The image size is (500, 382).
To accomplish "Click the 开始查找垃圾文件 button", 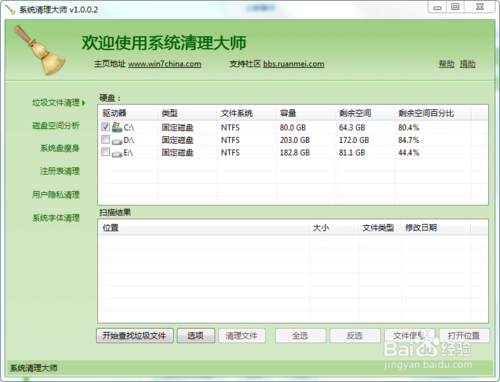I will pos(135,335).
